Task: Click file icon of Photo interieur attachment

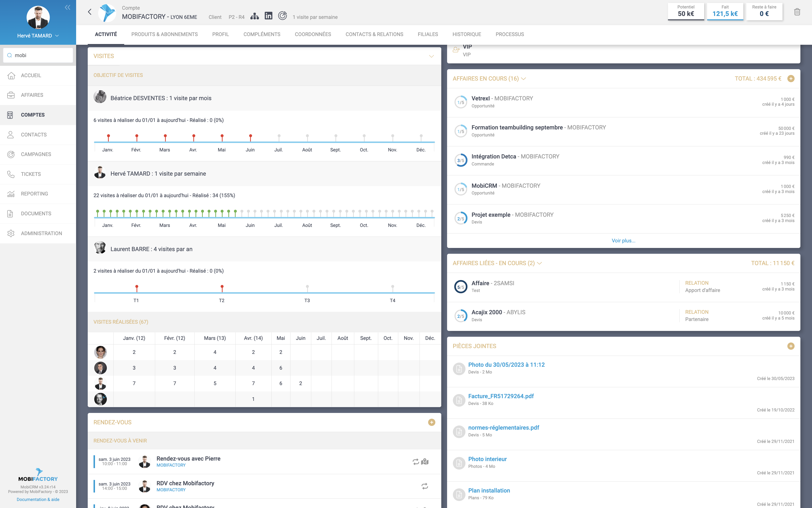Action: coord(459,463)
